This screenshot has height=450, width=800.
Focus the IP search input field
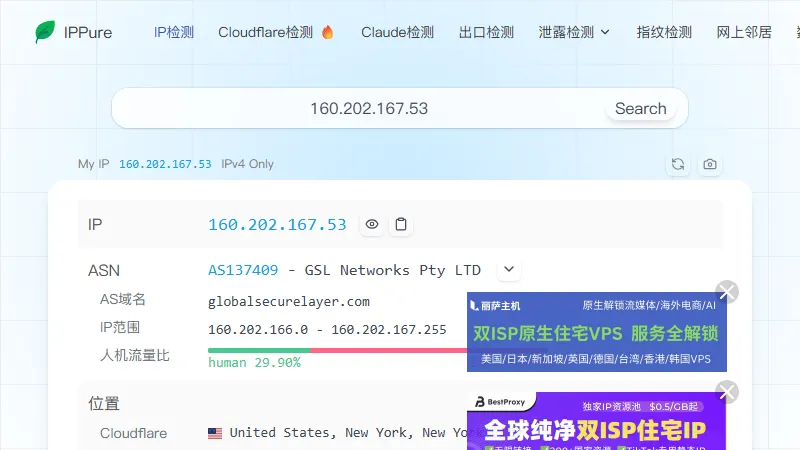tap(369, 108)
